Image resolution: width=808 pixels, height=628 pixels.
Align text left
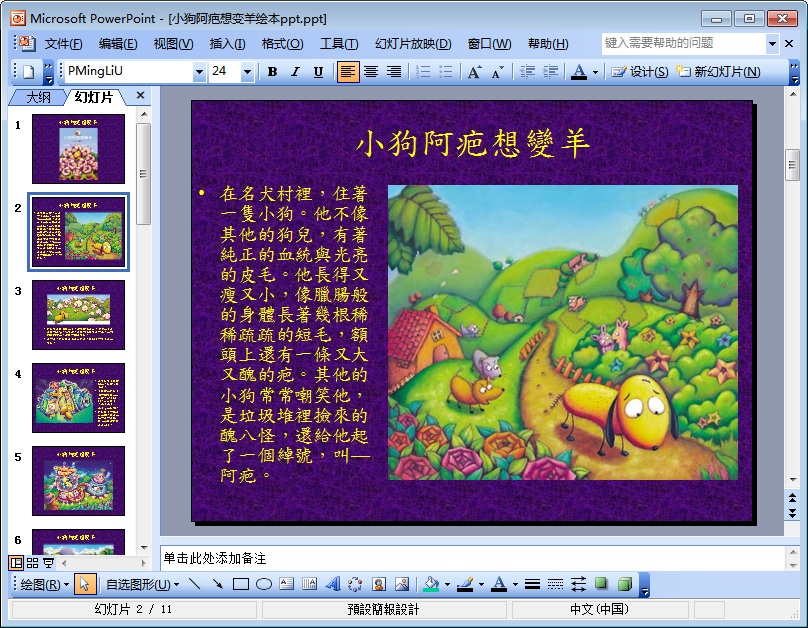[x=348, y=72]
